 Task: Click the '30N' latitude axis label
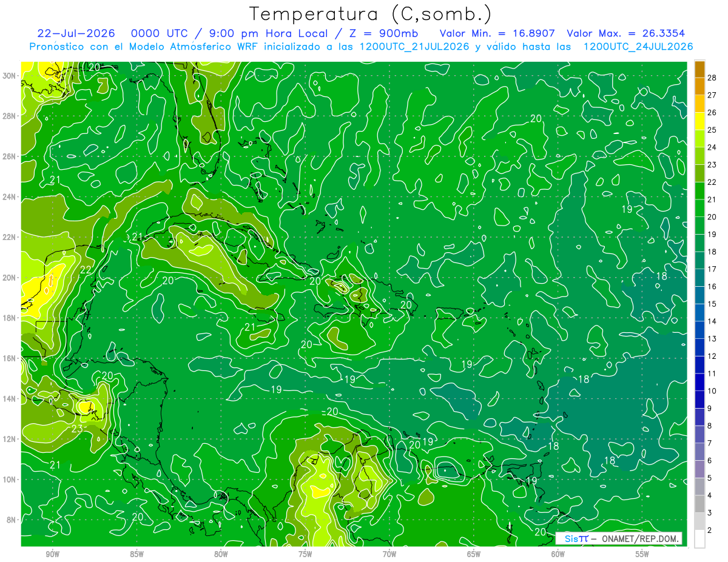point(10,76)
